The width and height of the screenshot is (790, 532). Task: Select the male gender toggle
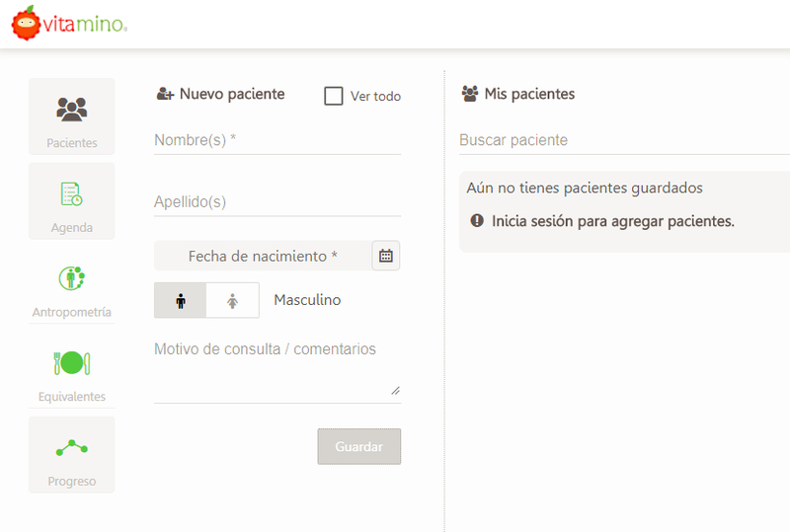click(x=181, y=300)
